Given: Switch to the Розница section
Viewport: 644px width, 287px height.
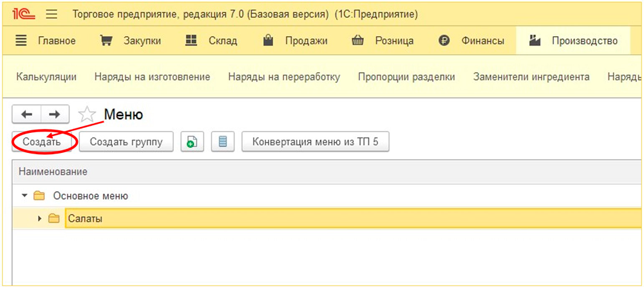Looking at the screenshot, I should coord(383,41).
